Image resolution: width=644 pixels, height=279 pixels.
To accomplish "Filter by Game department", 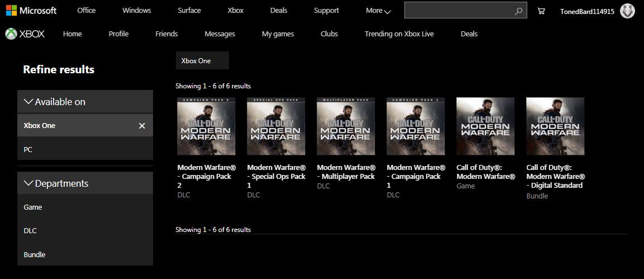I will pyautogui.click(x=85, y=207).
